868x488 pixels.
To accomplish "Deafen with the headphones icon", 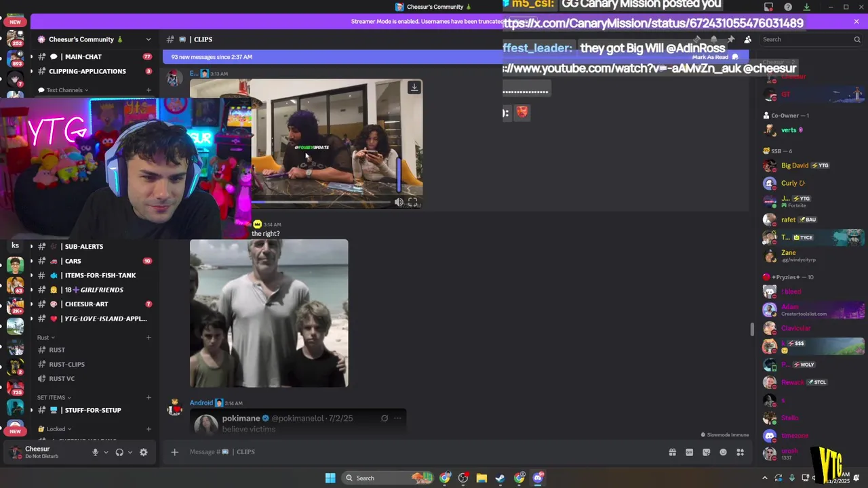I will coord(119,452).
